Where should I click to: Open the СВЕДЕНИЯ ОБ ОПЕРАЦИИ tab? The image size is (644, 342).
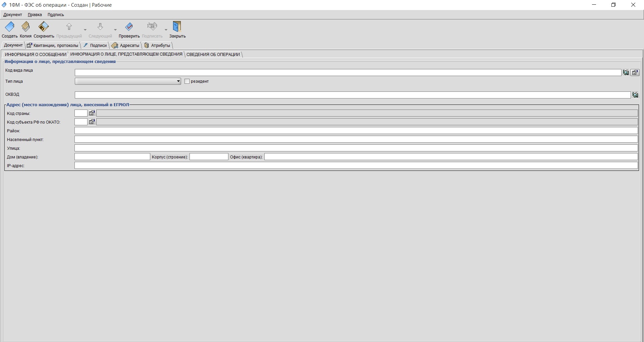pyautogui.click(x=213, y=54)
